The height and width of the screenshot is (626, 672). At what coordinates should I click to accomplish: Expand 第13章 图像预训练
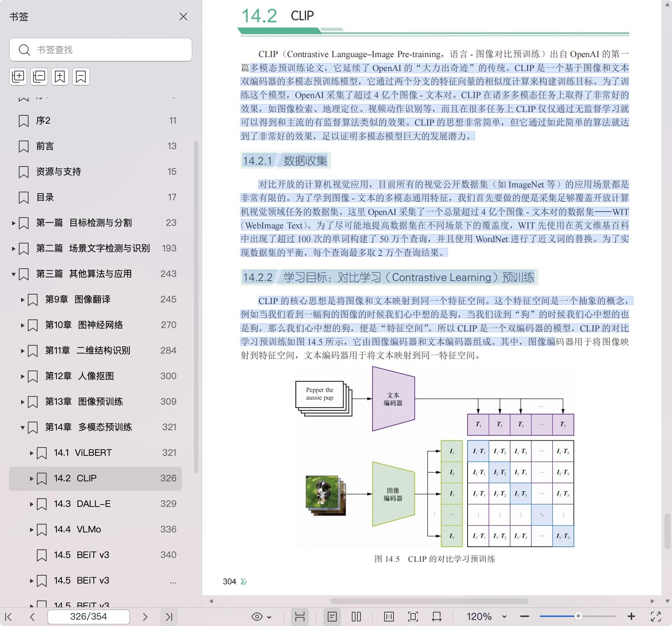(23, 402)
